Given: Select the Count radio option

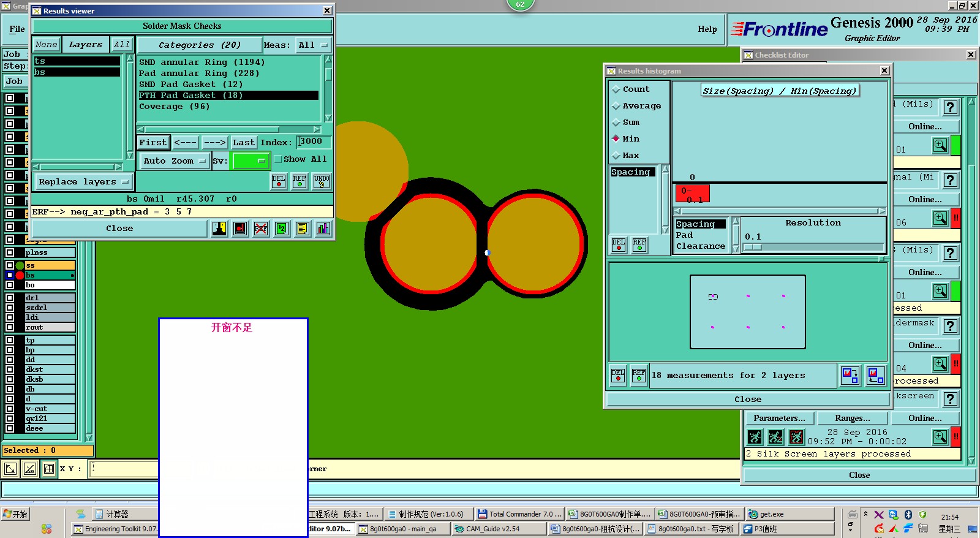Looking at the screenshot, I should coord(616,89).
